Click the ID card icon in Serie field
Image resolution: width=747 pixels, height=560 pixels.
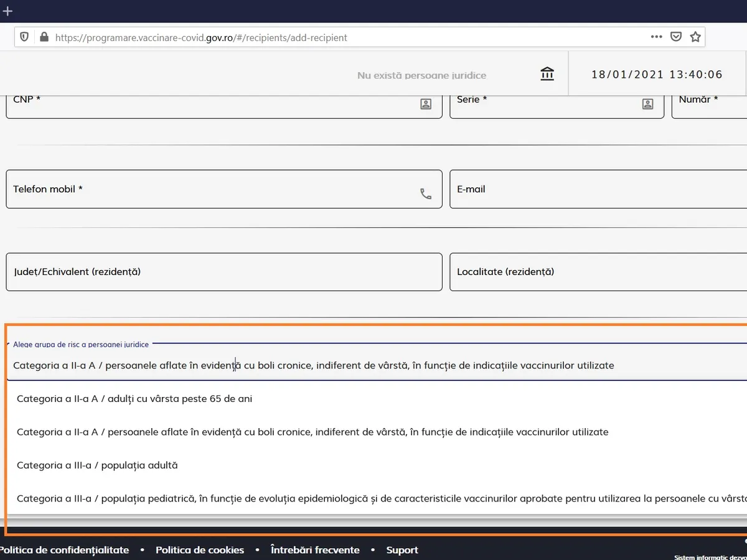[x=647, y=104]
